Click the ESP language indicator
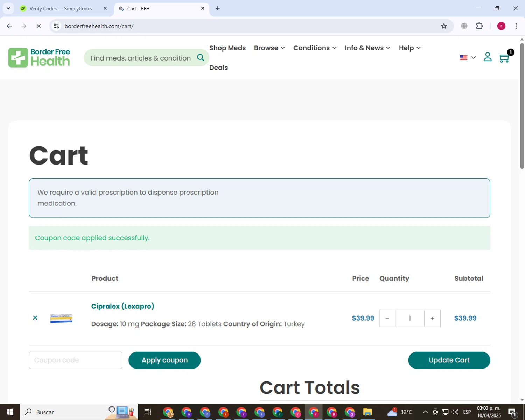Viewport: 525px width, 420px height. [x=467, y=412]
